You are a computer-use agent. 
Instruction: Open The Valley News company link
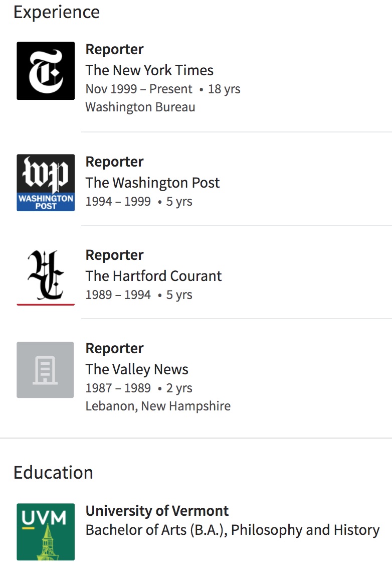point(137,369)
